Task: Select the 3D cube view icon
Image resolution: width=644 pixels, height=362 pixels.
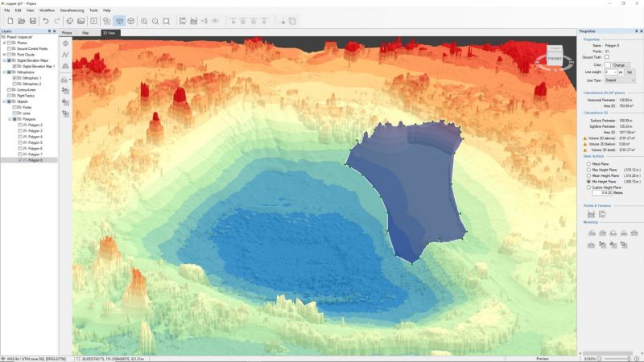Action: pos(119,20)
